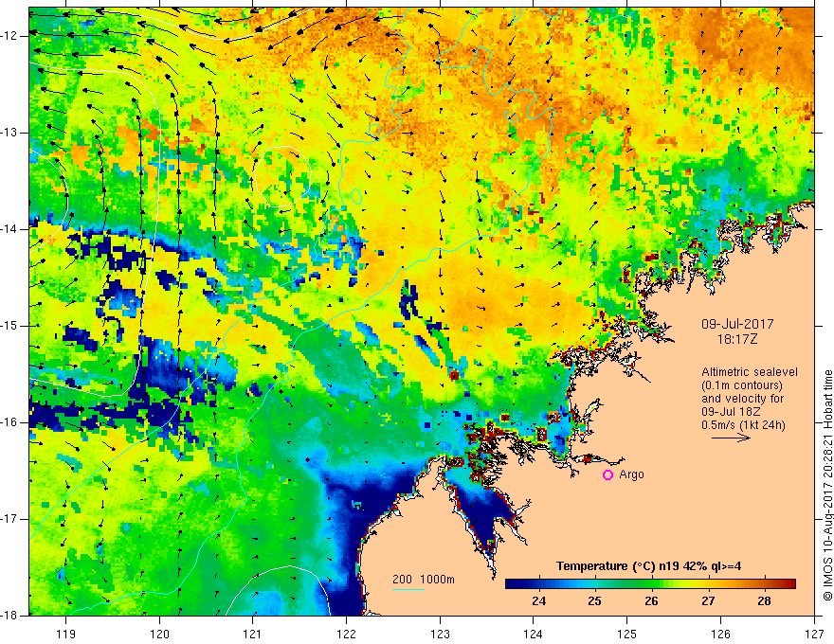Click the latitude axis label '-12'

[9, 36]
